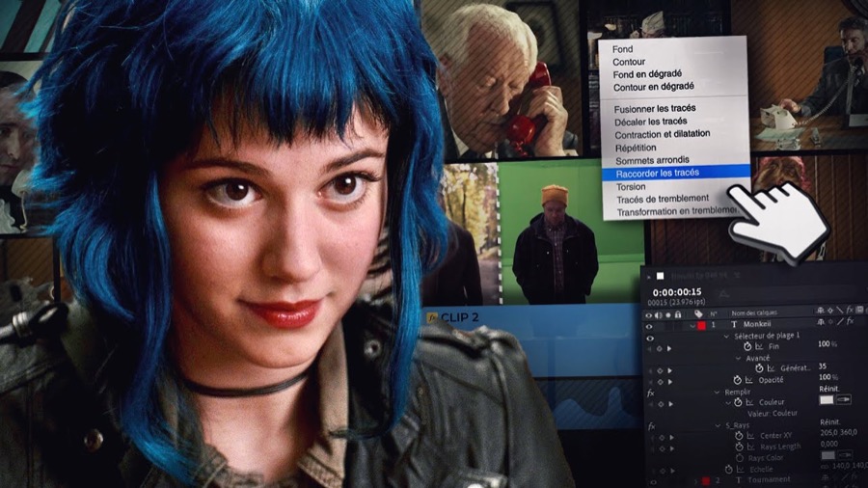Click the Rays Color stopwatch icon
868x488 pixels.
tap(740, 458)
